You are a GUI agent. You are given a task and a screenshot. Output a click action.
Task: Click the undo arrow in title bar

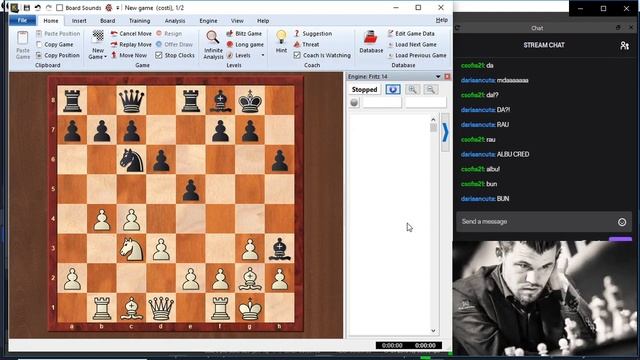tap(38, 8)
